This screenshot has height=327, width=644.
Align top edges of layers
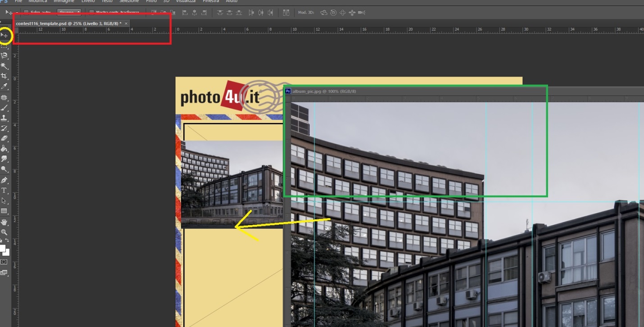click(x=154, y=12)
